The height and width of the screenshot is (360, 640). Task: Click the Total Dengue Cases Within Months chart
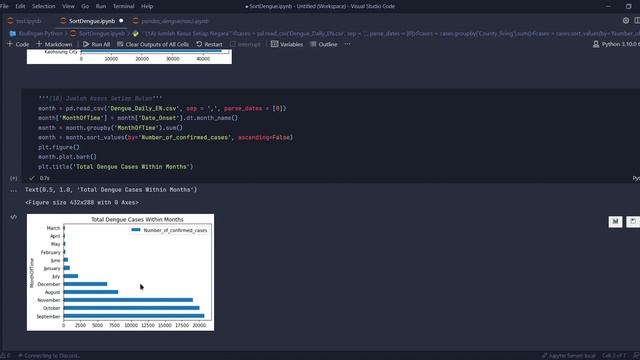pos(120,272)
